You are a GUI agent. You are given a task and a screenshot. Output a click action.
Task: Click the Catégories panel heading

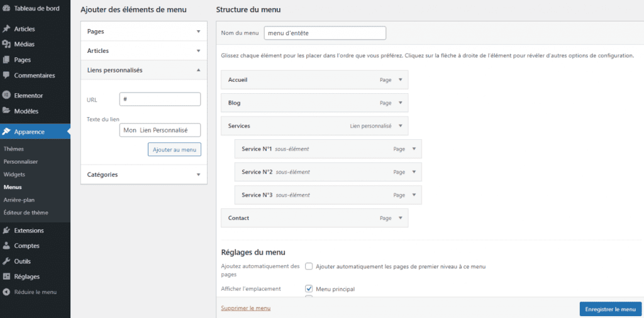coord(103,174)
